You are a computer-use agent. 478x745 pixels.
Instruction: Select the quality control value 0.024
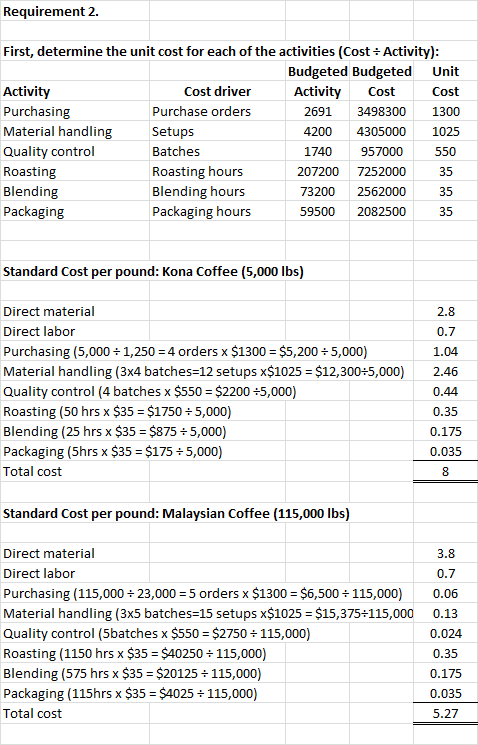[x=445, y=633]
